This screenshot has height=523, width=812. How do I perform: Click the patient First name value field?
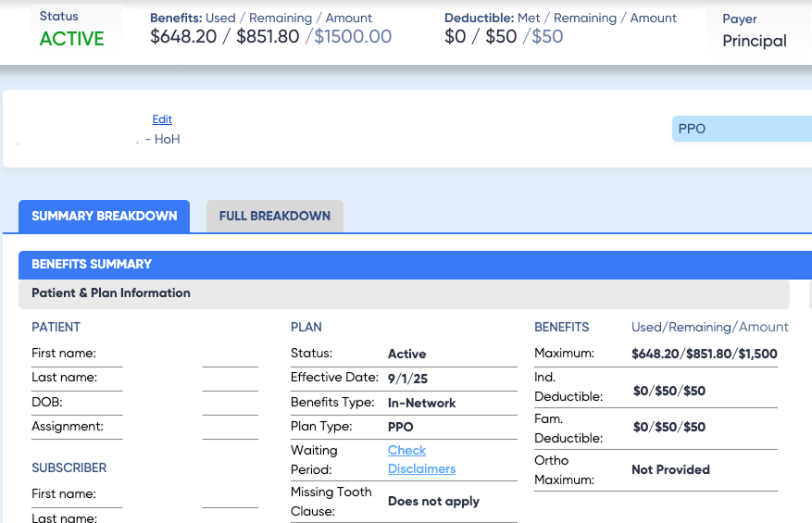230,355
